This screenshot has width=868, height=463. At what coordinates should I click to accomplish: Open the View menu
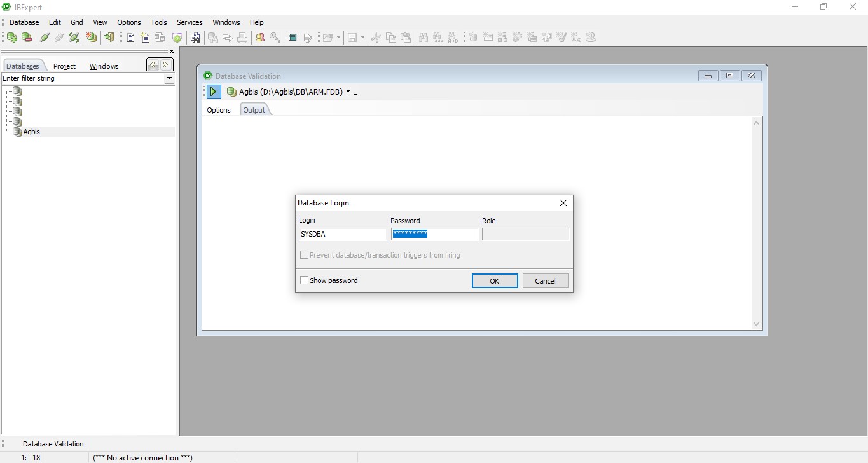click(100, 22)
